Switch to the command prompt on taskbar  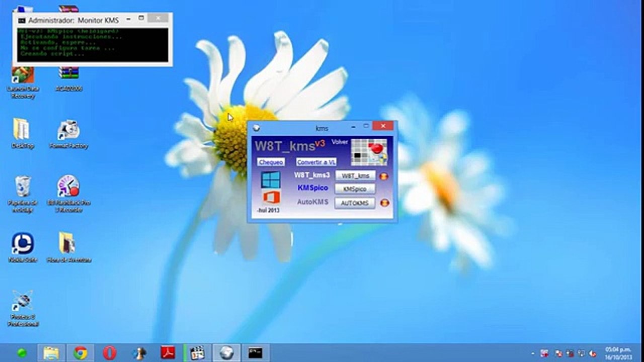pos(255,353)
